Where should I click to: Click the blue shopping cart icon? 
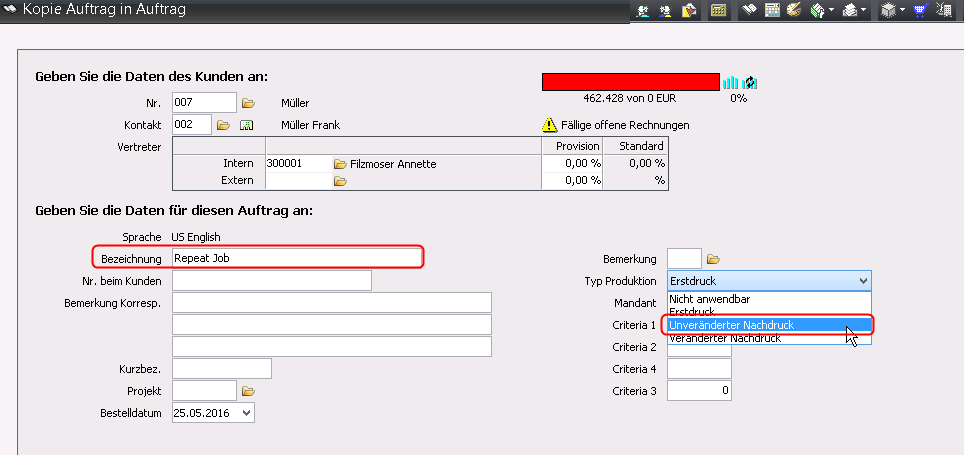tap(920, 10)
